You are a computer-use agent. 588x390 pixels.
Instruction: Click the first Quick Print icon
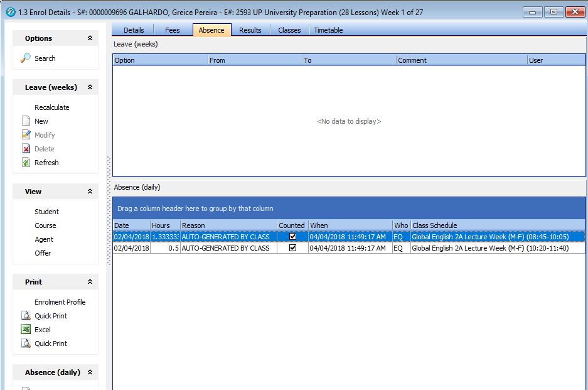tap(26, 316)
